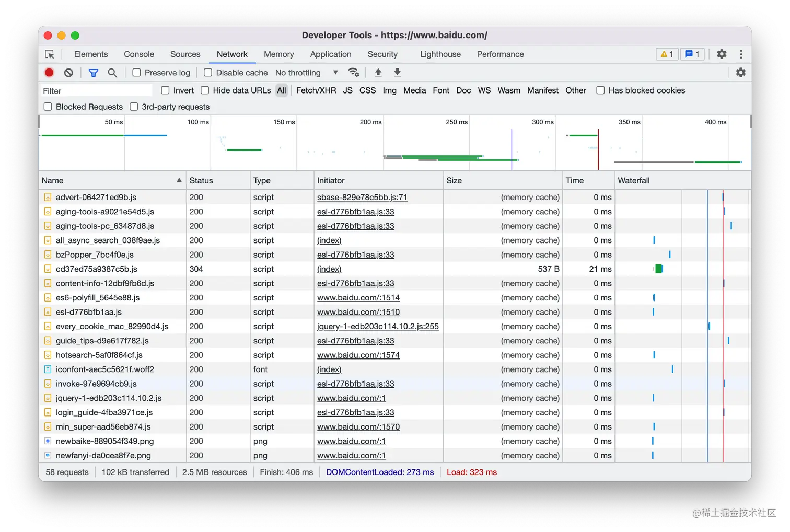Open the three-dot customize DevTools menu
This screenshot has height=532, width=790.
(741, 54)
